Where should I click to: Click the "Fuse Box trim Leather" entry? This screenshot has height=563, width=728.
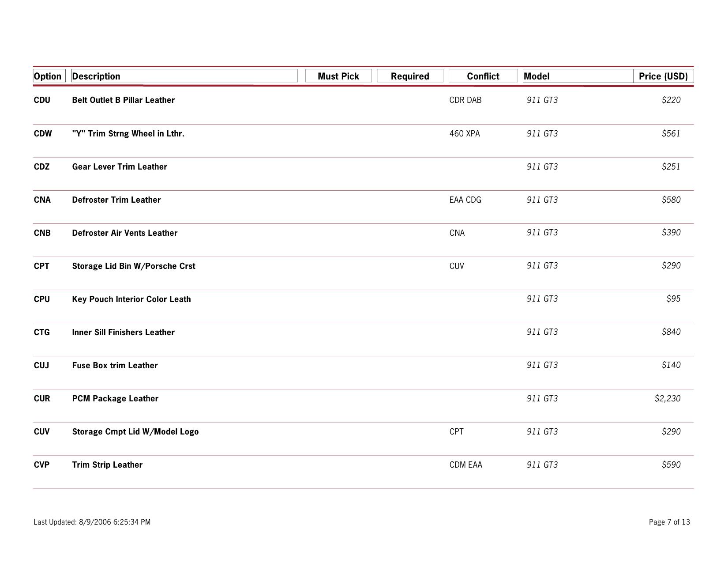click(115, 366)
